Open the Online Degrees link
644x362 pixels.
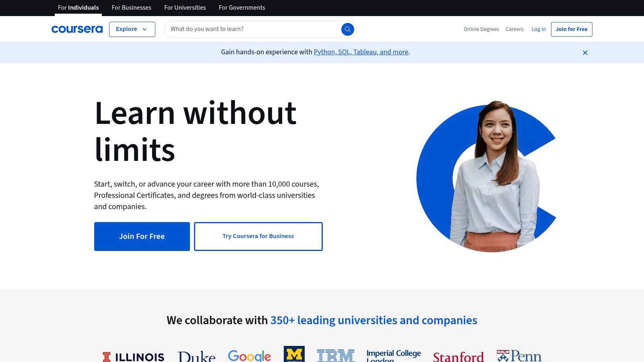coord(481,29)
